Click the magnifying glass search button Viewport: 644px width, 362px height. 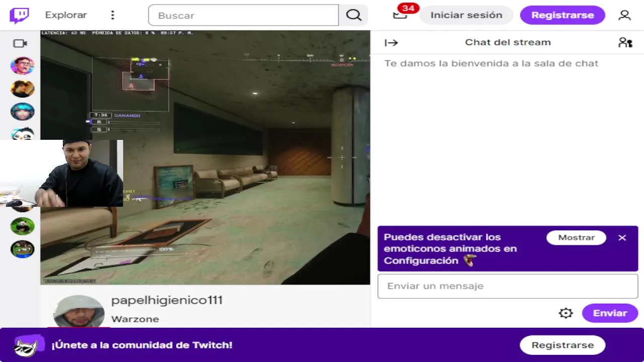[x=354, y=15]
